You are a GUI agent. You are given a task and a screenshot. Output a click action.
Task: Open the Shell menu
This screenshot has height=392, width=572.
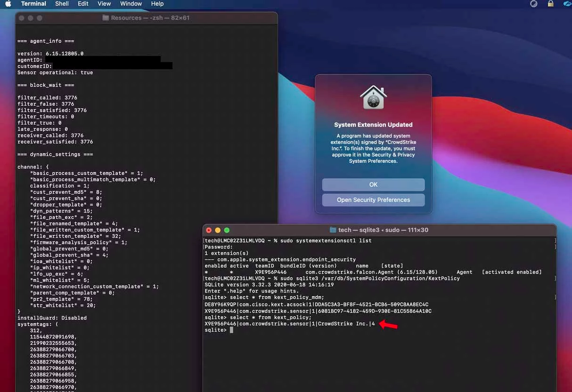62,4
